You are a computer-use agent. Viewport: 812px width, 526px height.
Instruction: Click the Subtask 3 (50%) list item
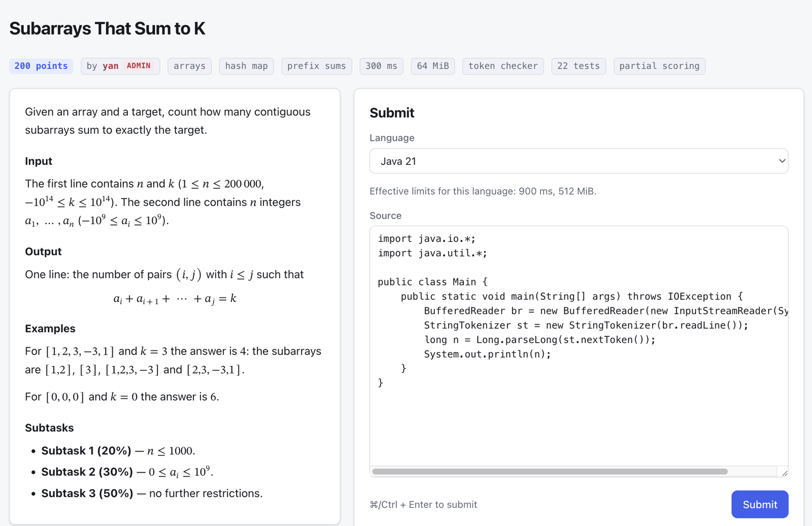click(152, 494)
